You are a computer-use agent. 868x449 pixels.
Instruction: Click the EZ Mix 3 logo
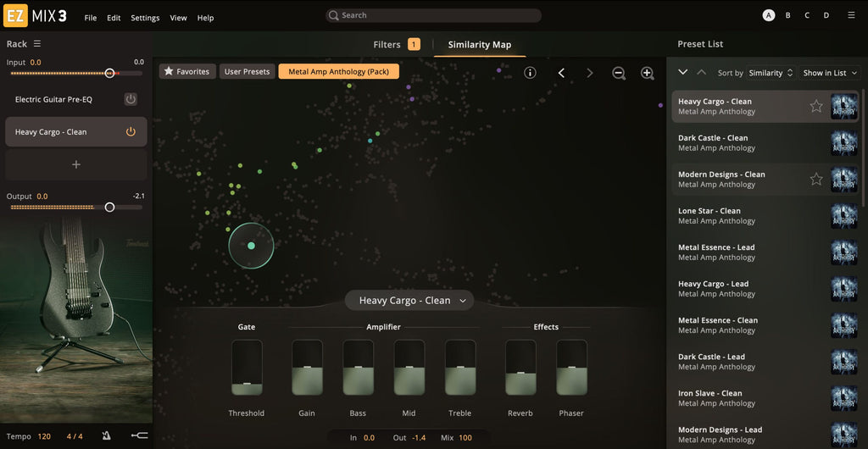[35, 15]
